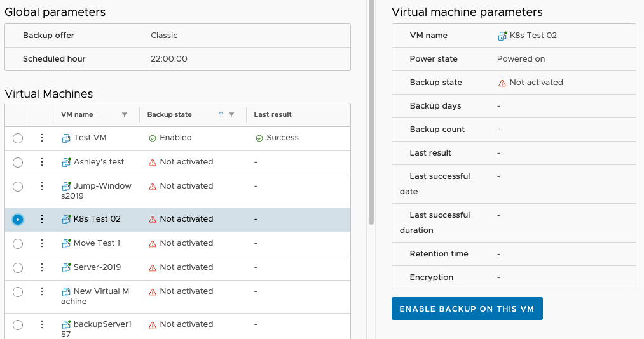This screenshot has width=644, height=339.
Task: Open the Backup state column filter
Action: click(x=231, y=115)
